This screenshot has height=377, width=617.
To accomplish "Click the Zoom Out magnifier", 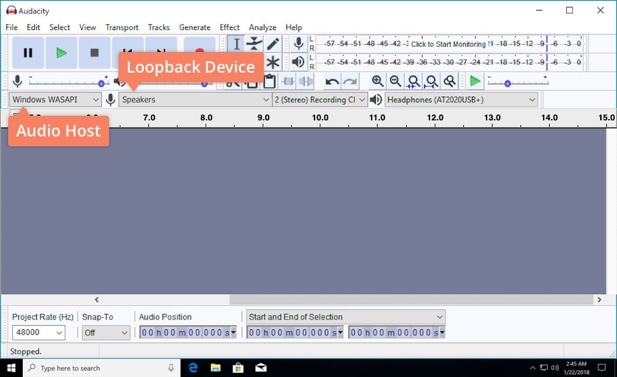I will pos(395,81).
